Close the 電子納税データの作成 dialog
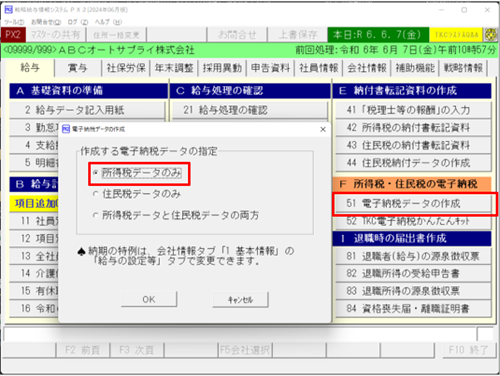Image resolution: width=500 pixels, height=376 pixels. coord(323,129)
